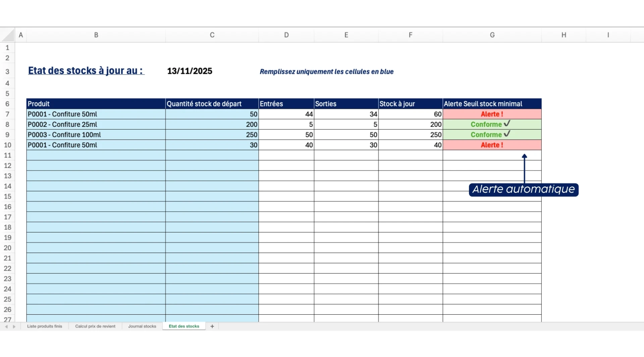The height and width of the screenshot is (357, 644).
Task: Select the Etat des stocks tab
Action: click(x=184, y=326)
